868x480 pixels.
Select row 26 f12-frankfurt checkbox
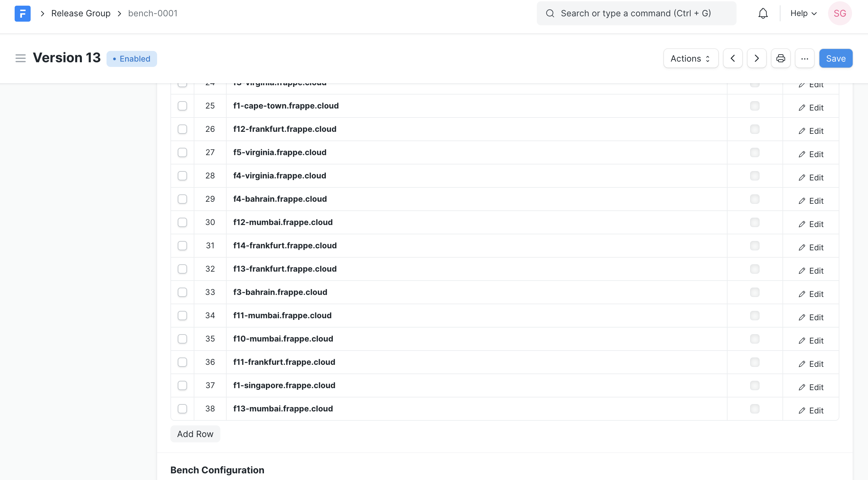pos(182,129)
